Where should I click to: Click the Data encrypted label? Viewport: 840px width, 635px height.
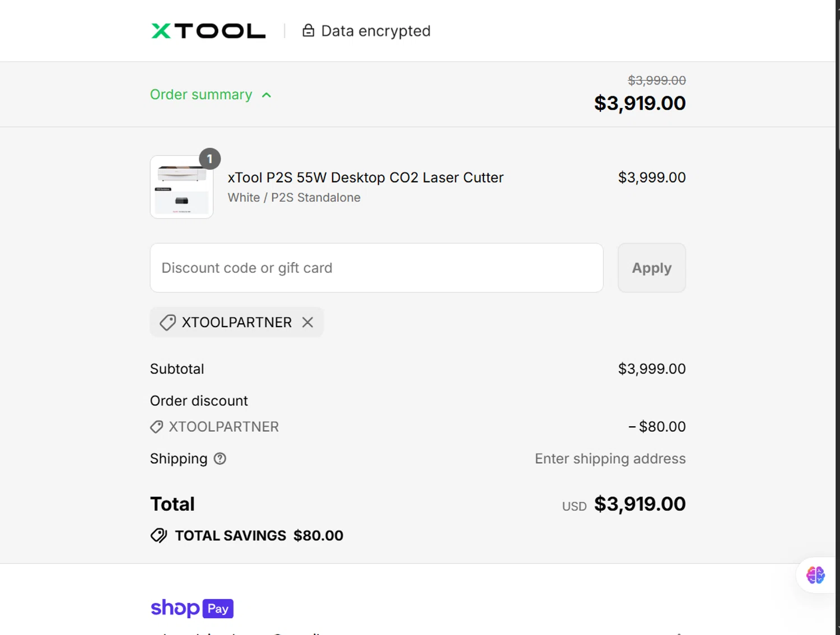tap(376, 31)
